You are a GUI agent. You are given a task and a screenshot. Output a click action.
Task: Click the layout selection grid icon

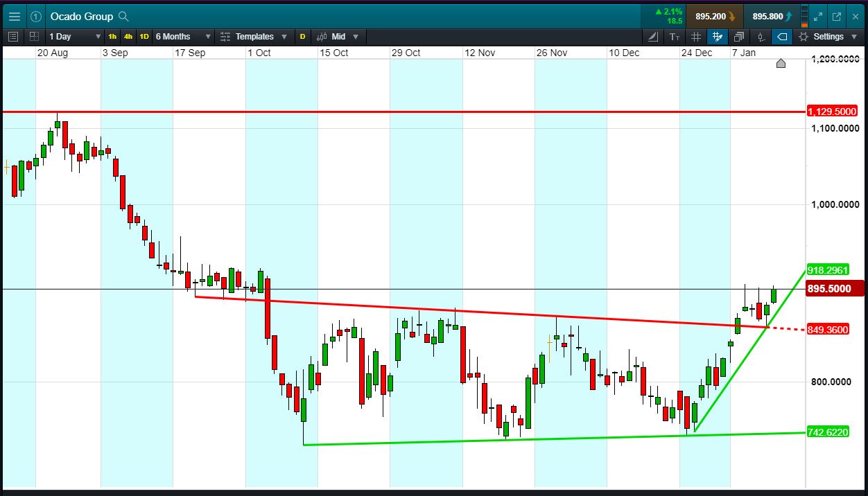[34, 36]
